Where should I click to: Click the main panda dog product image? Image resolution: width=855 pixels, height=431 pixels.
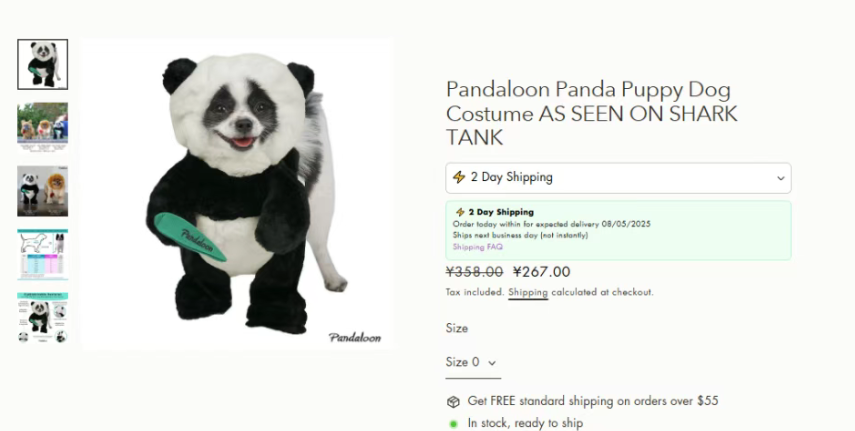(x=238, y=194)
